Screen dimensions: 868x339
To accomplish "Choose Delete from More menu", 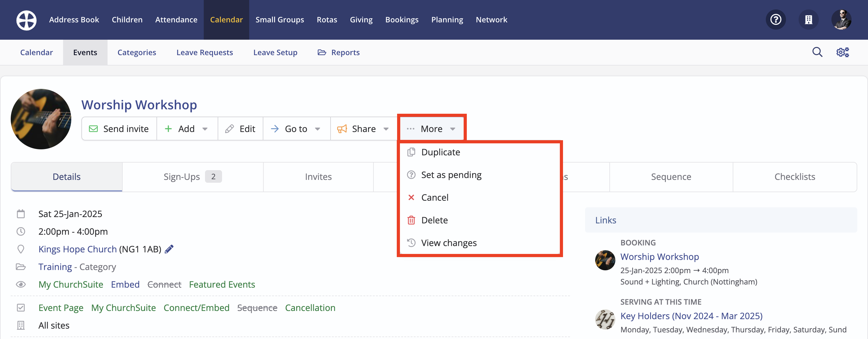I will pyautogui.click(x=479, y=220).
